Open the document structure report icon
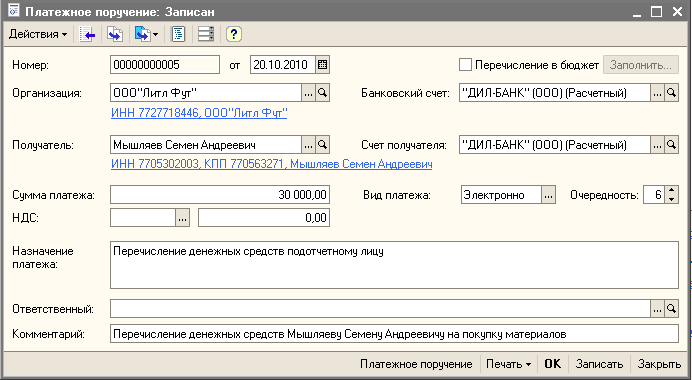The height and width of the screenshot is (380, 692). 178,34
